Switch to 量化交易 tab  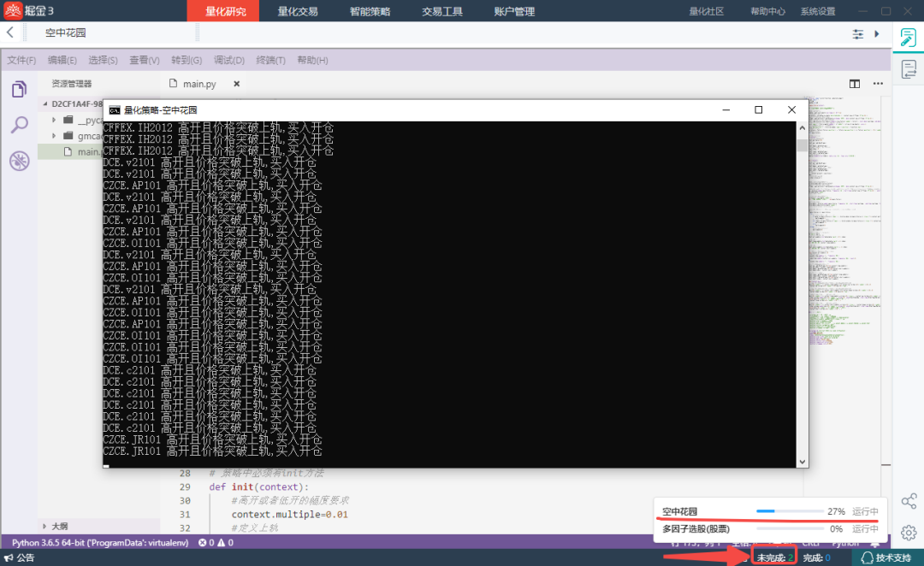(x=298, y=11)
